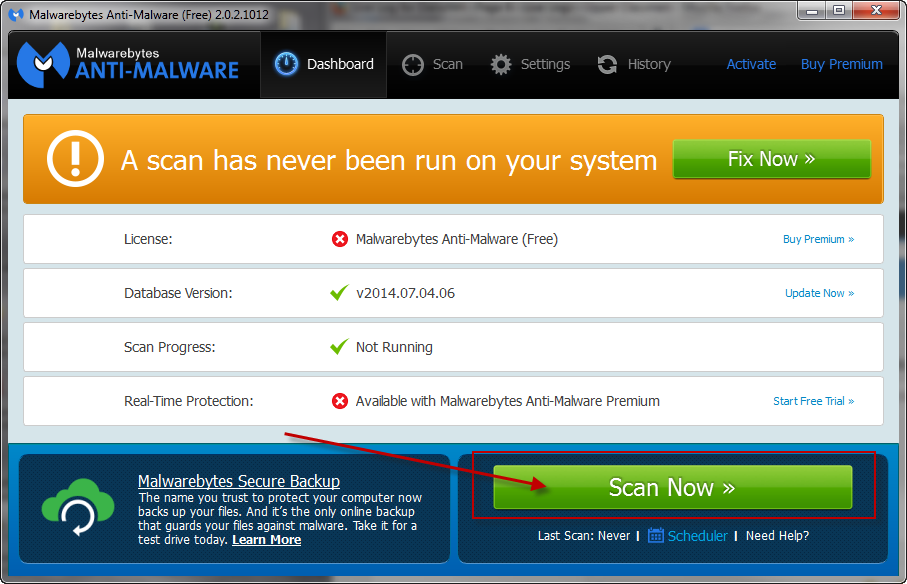
Task: Click the red X icon beside License
Action: [340, 239]
